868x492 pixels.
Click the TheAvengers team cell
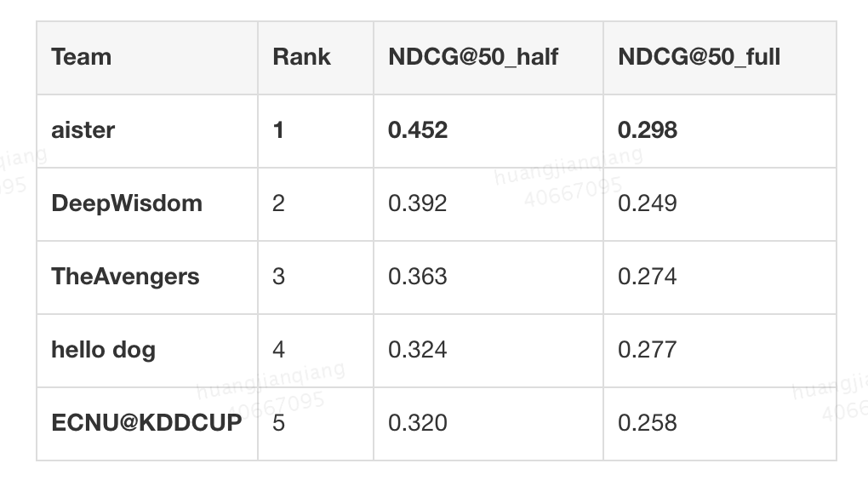click(x=125, y=277)
